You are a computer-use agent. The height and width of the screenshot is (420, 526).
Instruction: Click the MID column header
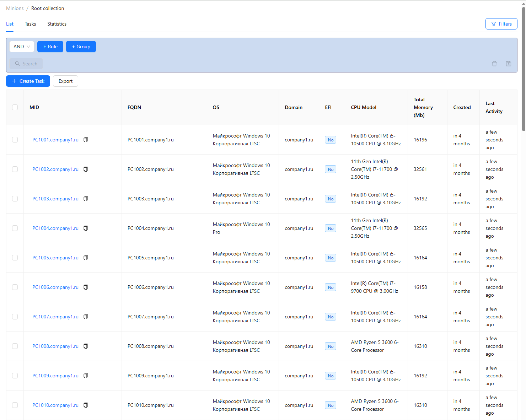pos(73,107)
